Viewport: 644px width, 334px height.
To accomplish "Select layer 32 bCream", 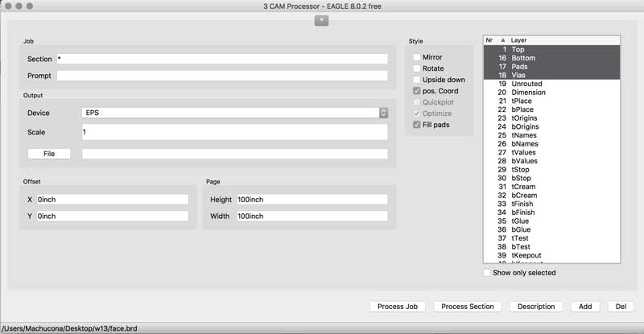I will tap(552, 196).
